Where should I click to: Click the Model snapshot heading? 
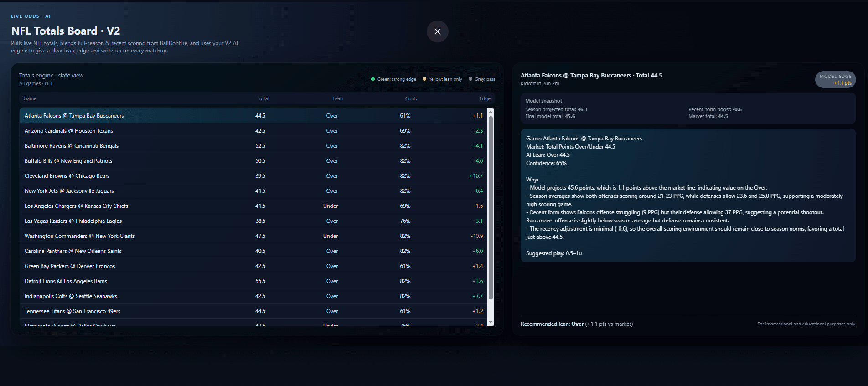point(543,101)
